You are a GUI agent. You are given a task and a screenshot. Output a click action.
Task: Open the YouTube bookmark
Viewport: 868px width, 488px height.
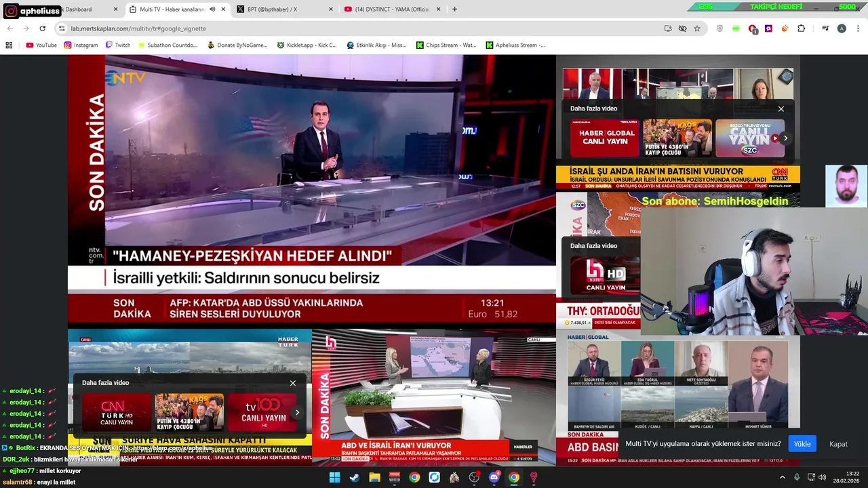(41, 45)
